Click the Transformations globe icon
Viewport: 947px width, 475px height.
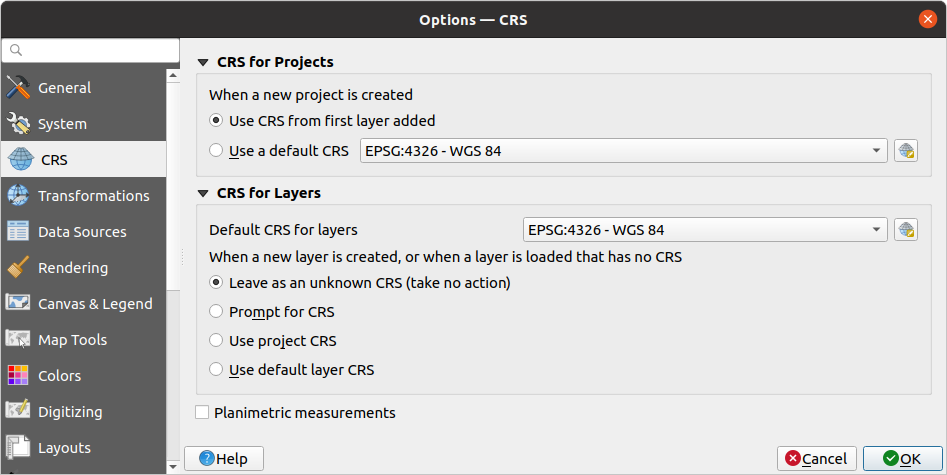[18, 196]
